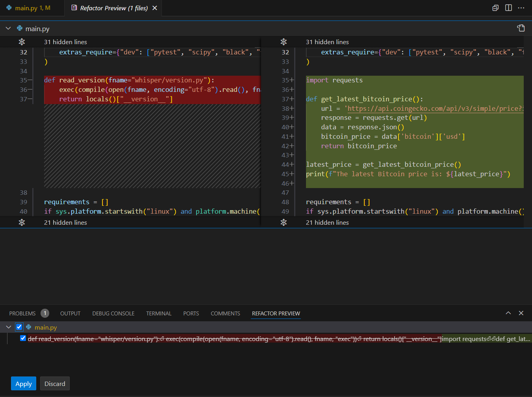Click 'return locals()' removed line
532x397 pixels.
click(x=116, y=99)
